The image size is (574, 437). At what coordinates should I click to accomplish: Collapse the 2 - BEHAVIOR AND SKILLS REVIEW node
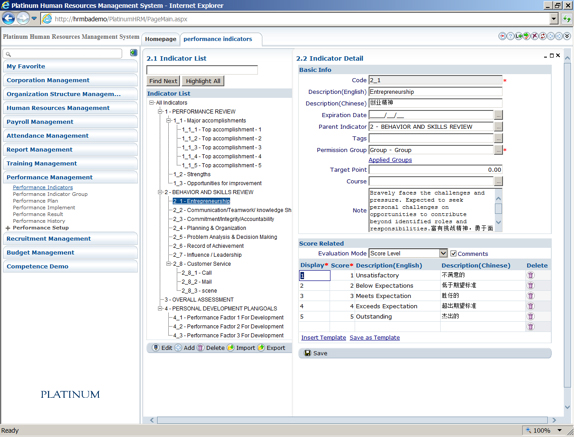160,192
